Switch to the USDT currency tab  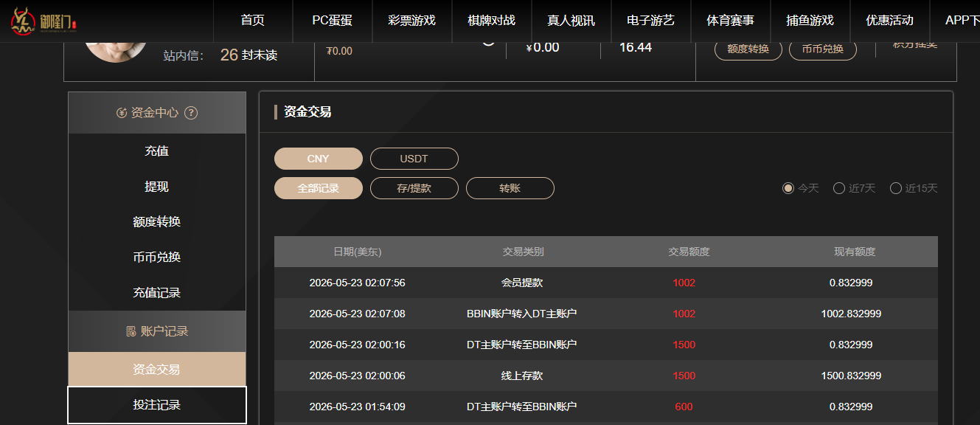click(414, 159)
